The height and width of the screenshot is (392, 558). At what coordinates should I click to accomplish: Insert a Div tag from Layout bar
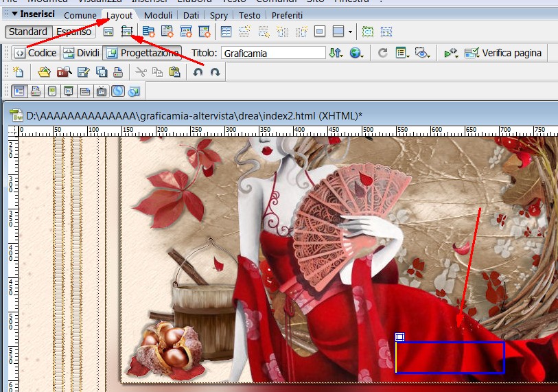click(x=108, y=32)
